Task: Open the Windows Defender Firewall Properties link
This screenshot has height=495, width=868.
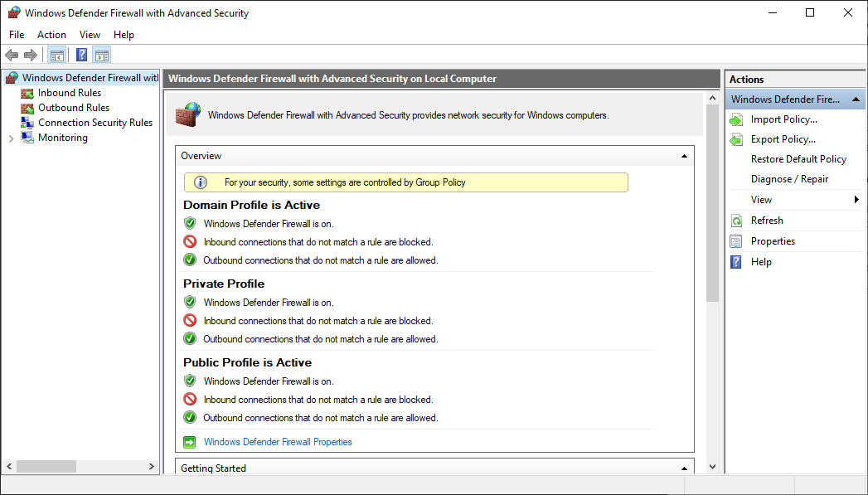Action: coord(278,442)
